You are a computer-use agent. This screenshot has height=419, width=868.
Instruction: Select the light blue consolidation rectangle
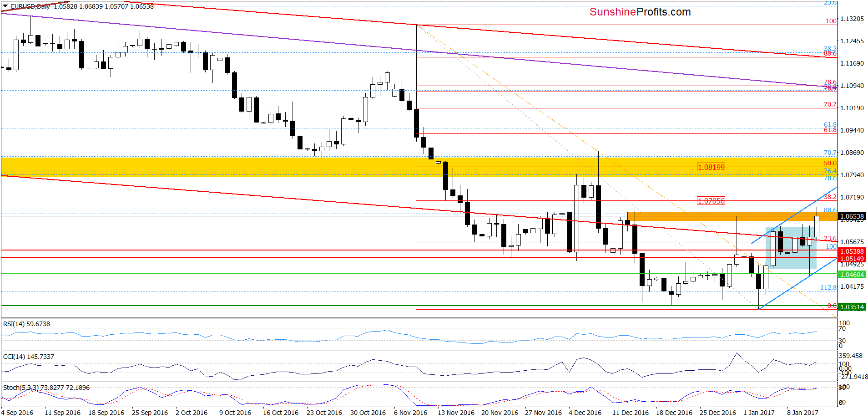tap(791, 248)
